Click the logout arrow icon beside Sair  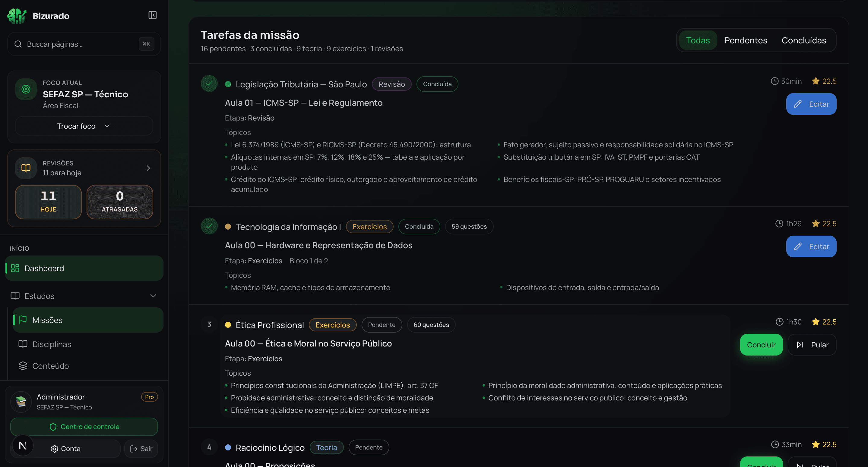pos(134,449)
